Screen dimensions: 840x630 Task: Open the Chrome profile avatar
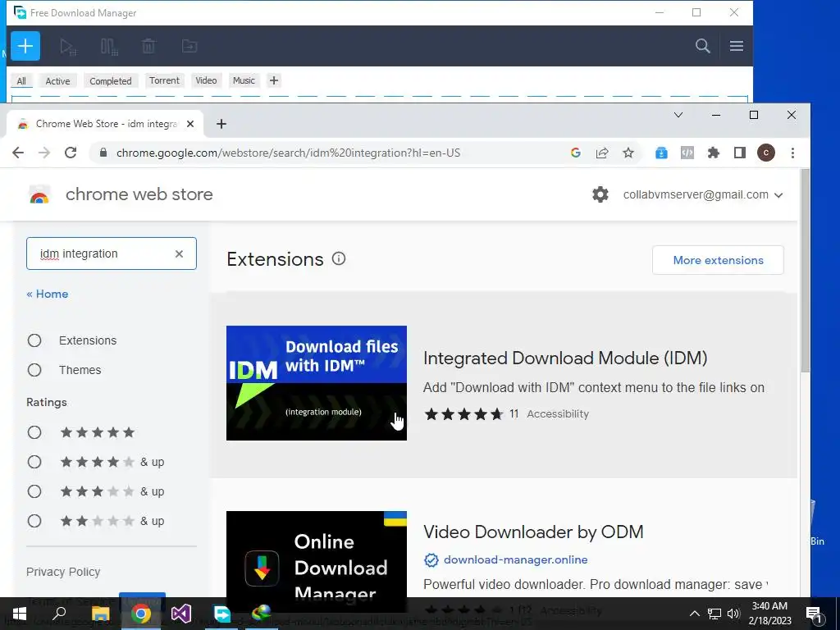point(765,153)
